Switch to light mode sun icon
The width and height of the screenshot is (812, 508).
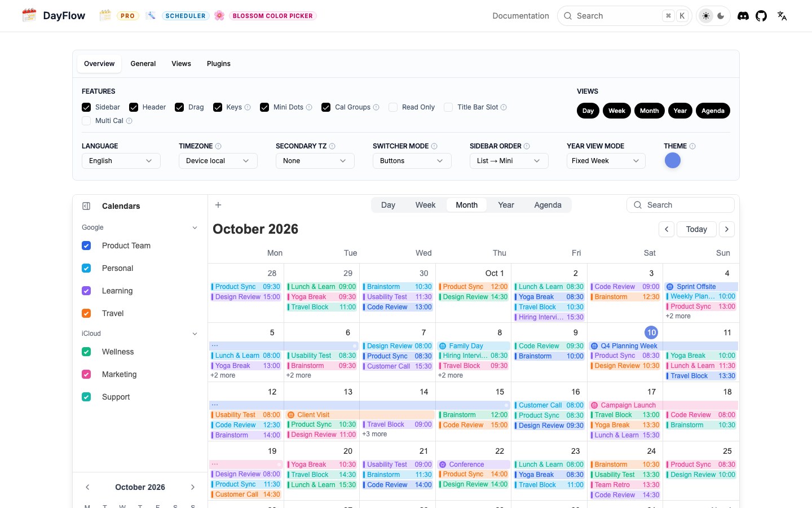click(x=706, y=16)
